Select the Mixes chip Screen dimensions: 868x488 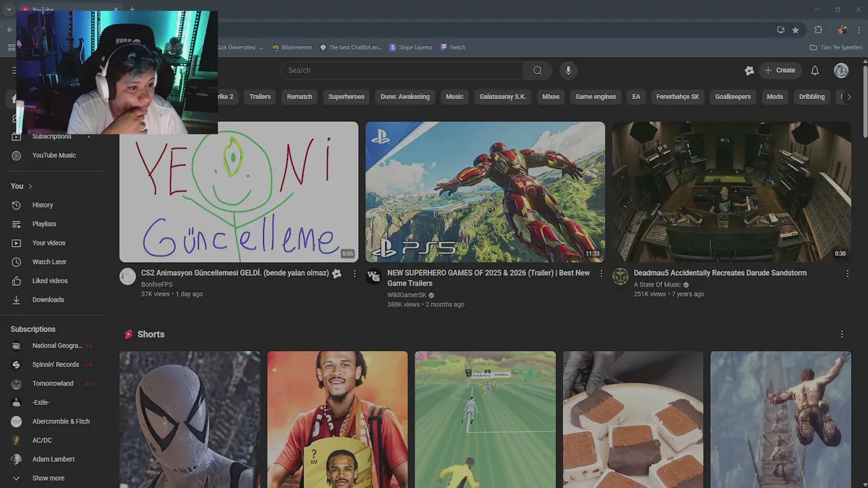point(551,97)
